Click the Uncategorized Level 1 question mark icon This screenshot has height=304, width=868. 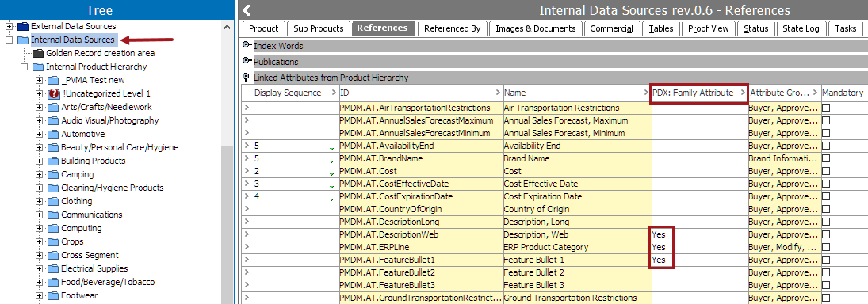[54, 94]
